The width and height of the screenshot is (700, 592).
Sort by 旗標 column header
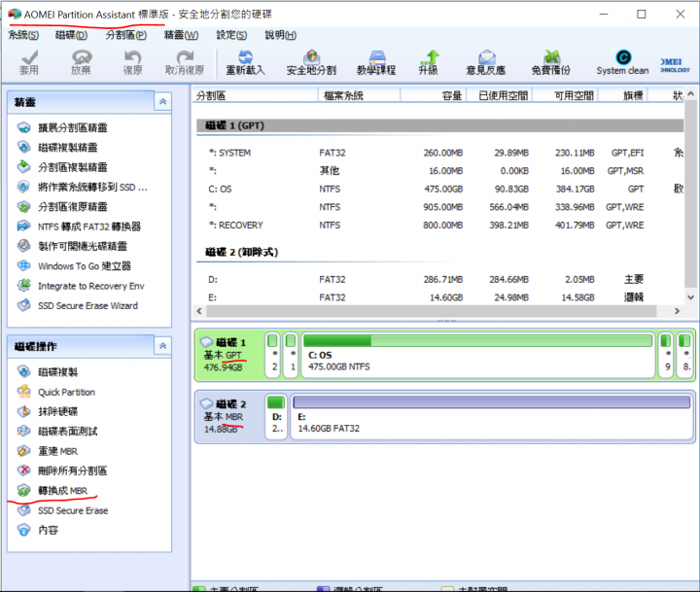point(623,95)
